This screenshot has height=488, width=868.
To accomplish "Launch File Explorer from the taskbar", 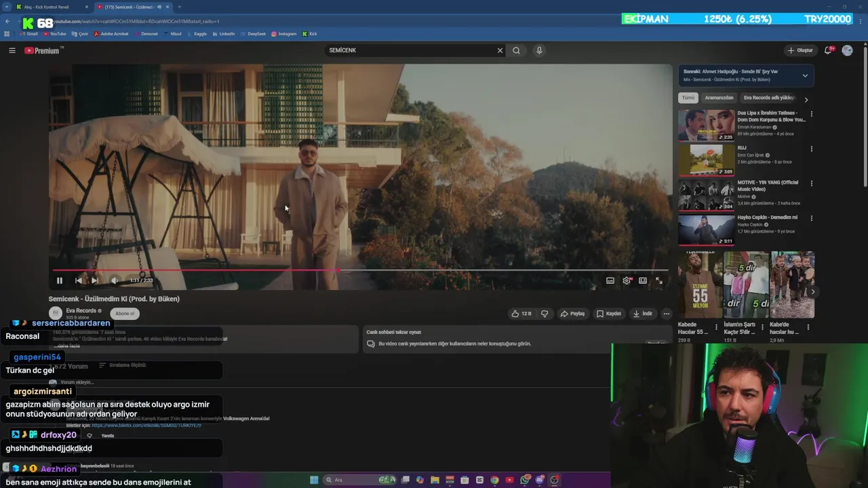I will (435, 480).
